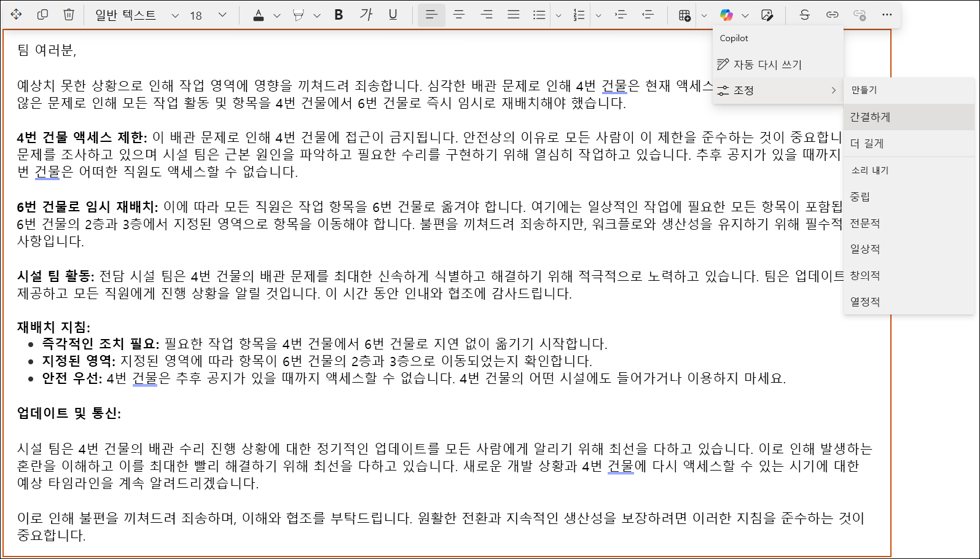Click the font color icon
The image size is (980, 559).
259,15
